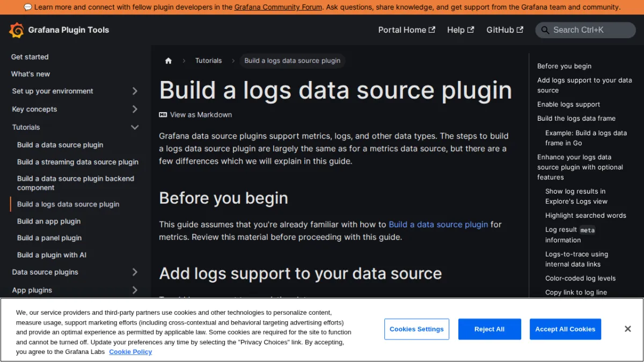Click the home breadcrumb icon
The width and height of the screenshot is (644, 362).
[169, 61]
